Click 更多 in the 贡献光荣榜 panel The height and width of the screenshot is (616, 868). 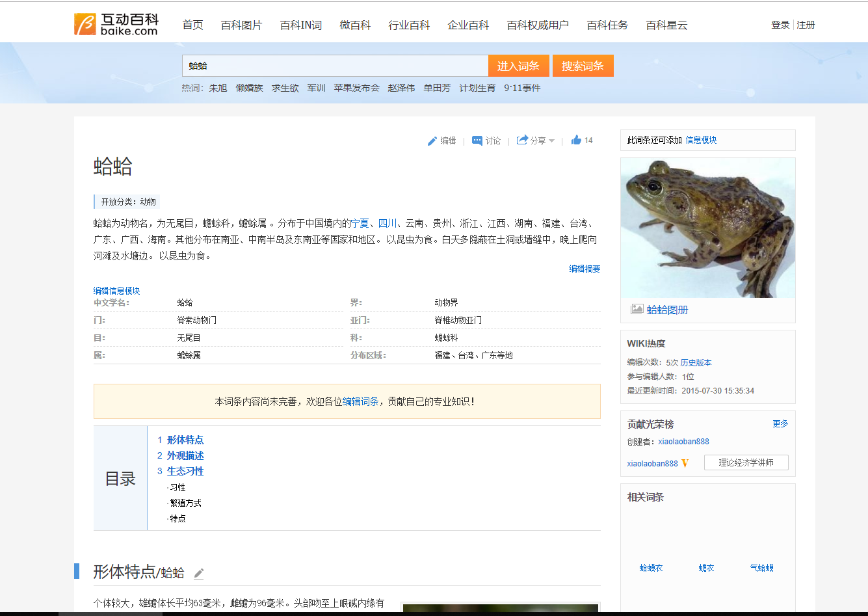780,423
